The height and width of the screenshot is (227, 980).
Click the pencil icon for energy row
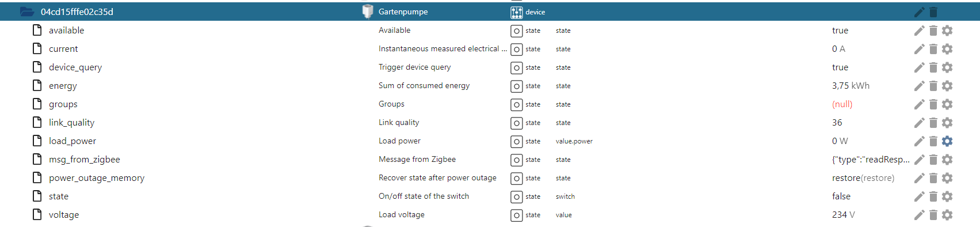coord(920,86)
